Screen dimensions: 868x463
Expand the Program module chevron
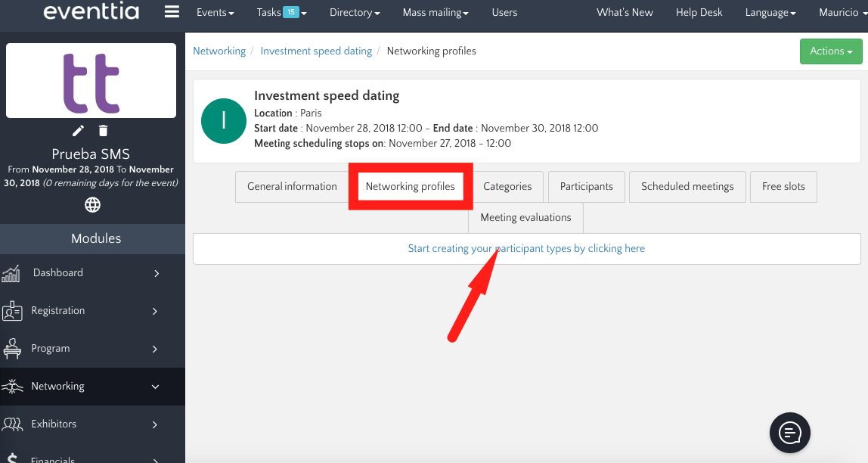click(156, 349)
